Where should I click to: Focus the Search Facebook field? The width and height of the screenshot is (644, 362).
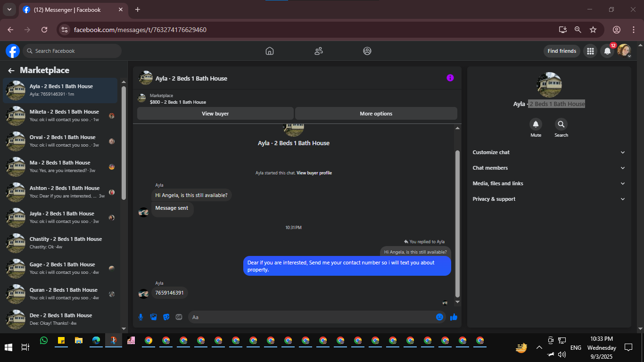[72, 51]
